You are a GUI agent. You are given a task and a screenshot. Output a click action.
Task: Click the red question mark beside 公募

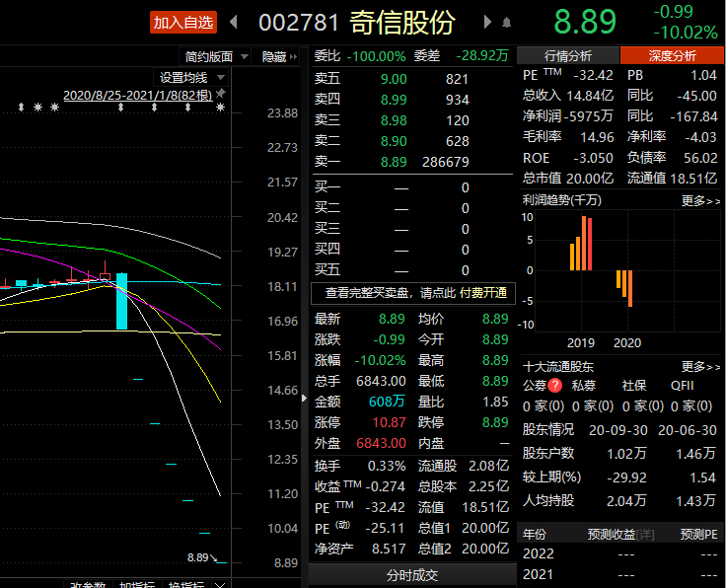(554, 385)
